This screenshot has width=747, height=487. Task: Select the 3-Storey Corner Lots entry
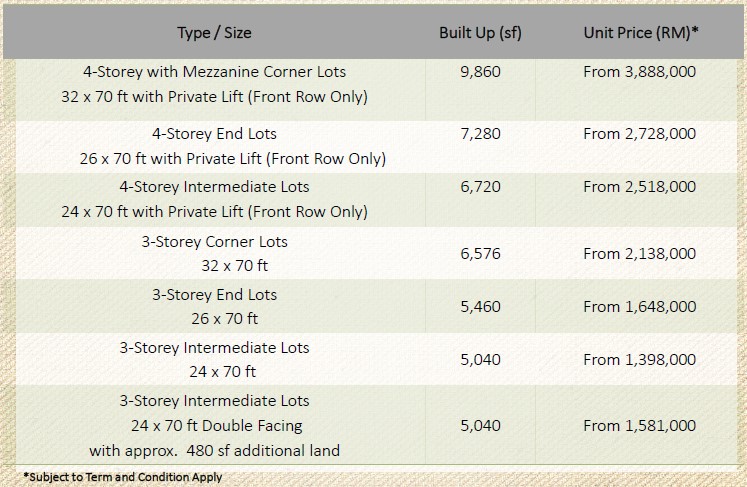click(x=214, y=242)
